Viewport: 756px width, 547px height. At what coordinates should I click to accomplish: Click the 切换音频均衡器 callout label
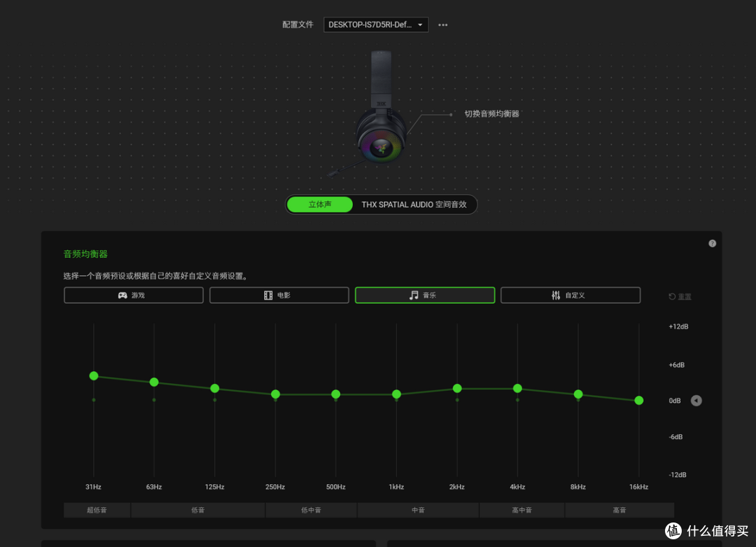[x=492, y=114]
